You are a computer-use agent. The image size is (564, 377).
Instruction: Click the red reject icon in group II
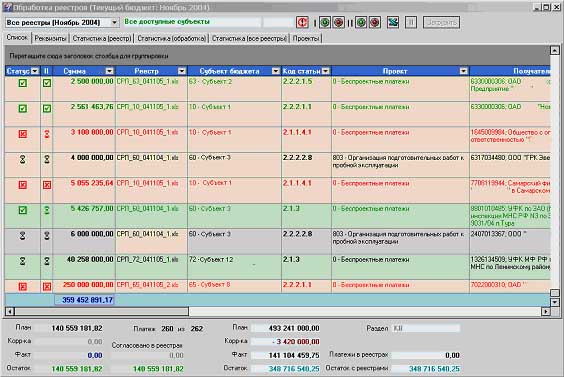click(x=375, y=22)
